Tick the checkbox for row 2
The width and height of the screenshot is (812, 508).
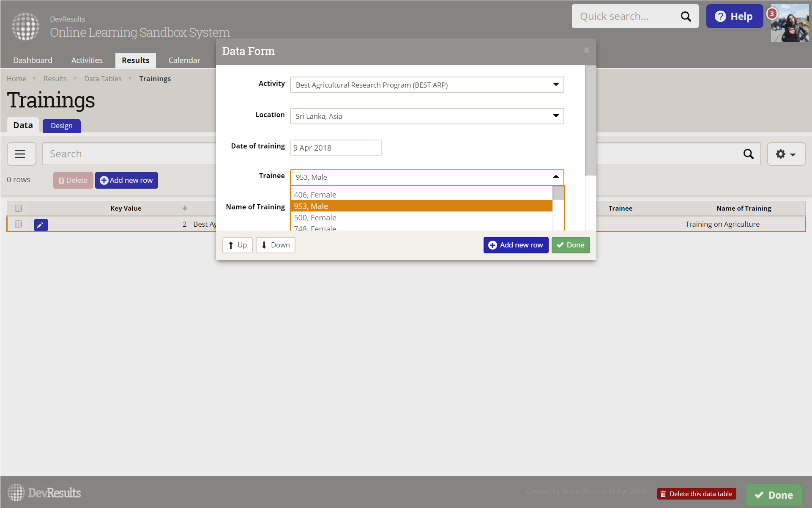tap(18, 224)
